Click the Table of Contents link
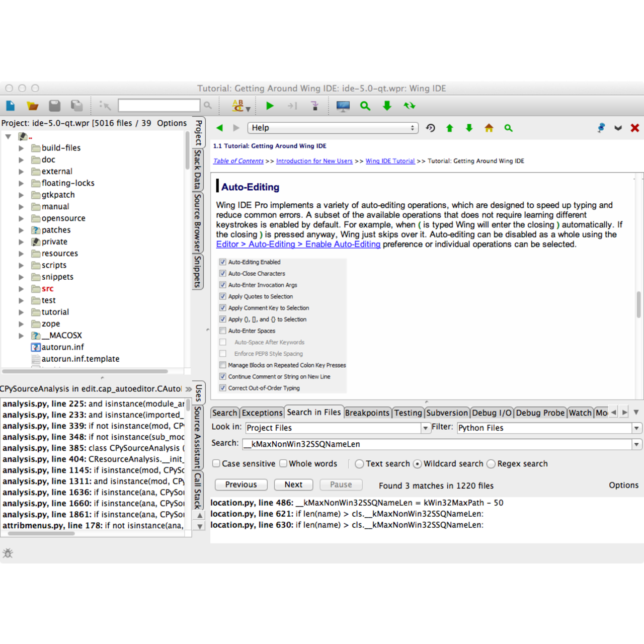 [x=238, y=161]
